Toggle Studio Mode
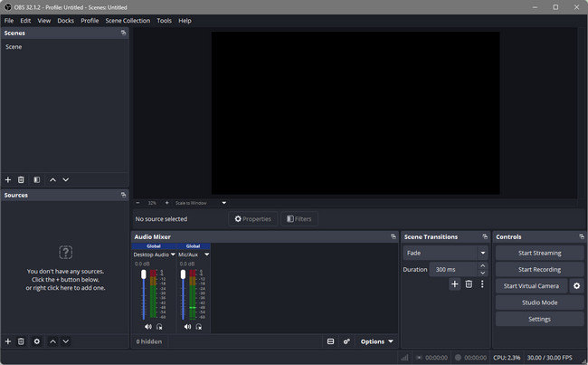Viewport: 588px width, 365px height. pyautogui.click(x=539, y=303)
